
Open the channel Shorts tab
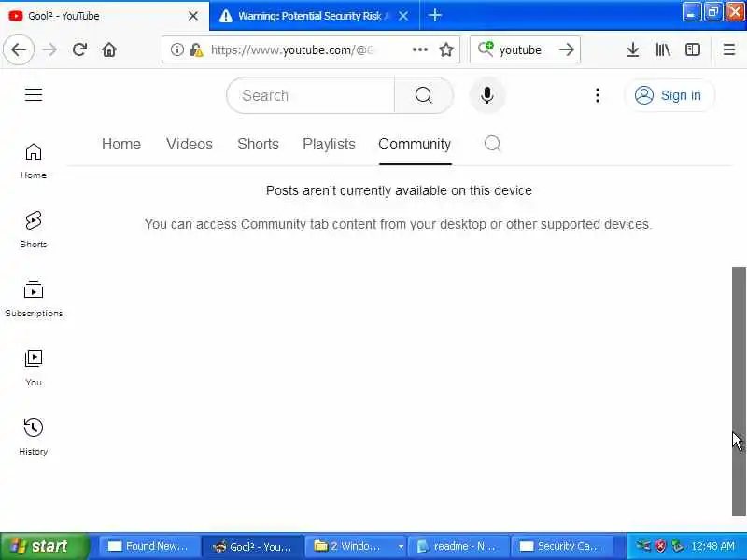[x=258, y=144]
